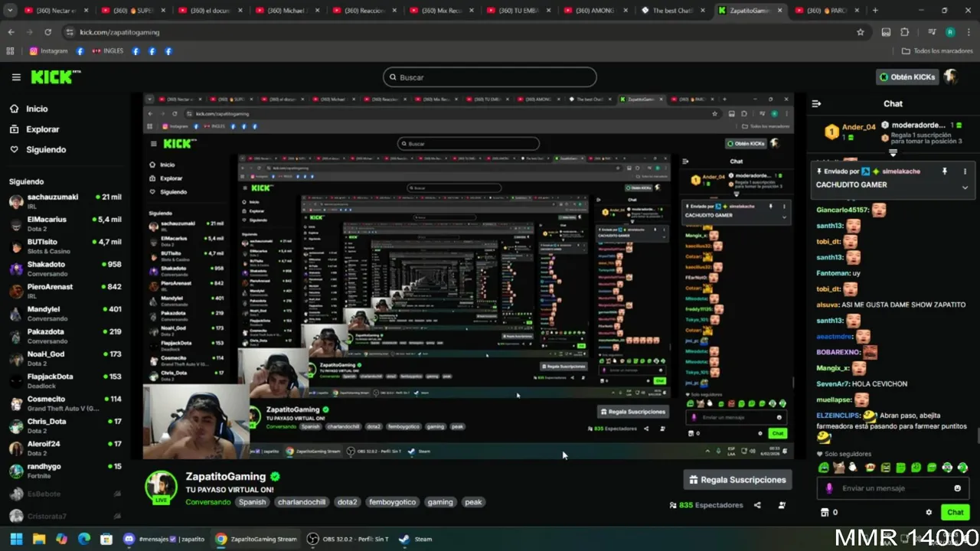
Task: Send message with green Chat button
Action: (955, 512)
